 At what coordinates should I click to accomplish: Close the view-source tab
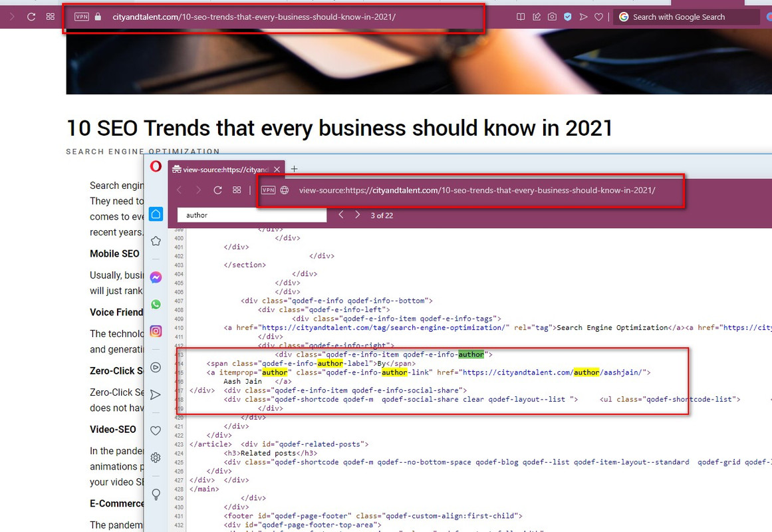pyautogui.click(x=277, y=170)
